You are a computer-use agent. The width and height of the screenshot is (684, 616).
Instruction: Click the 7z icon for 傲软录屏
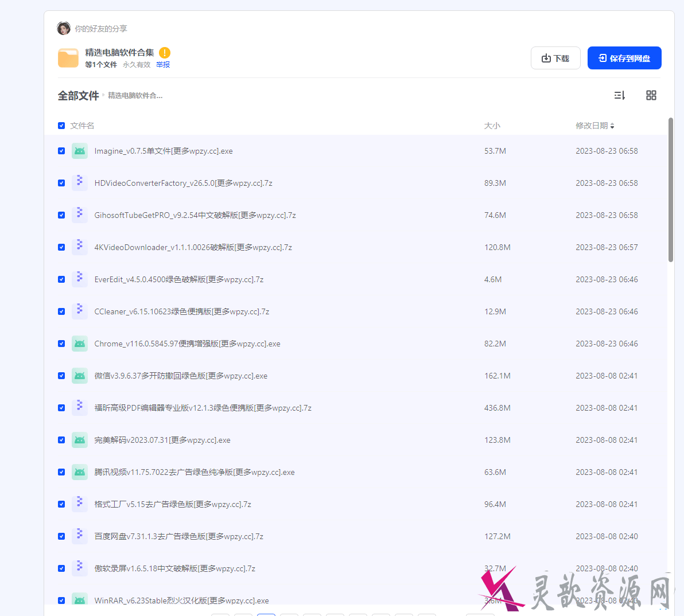[79, 568]
